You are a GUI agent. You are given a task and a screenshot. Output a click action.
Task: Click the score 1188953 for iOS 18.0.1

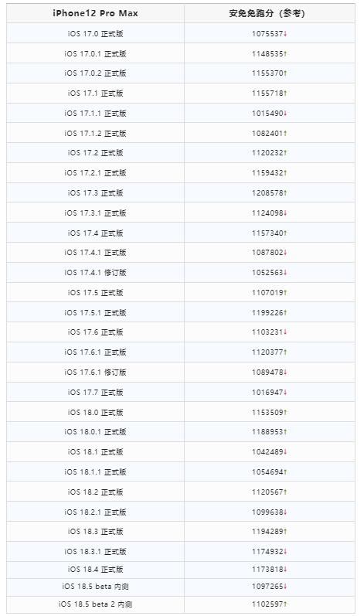pyautogui.click(x=267, y=432)
